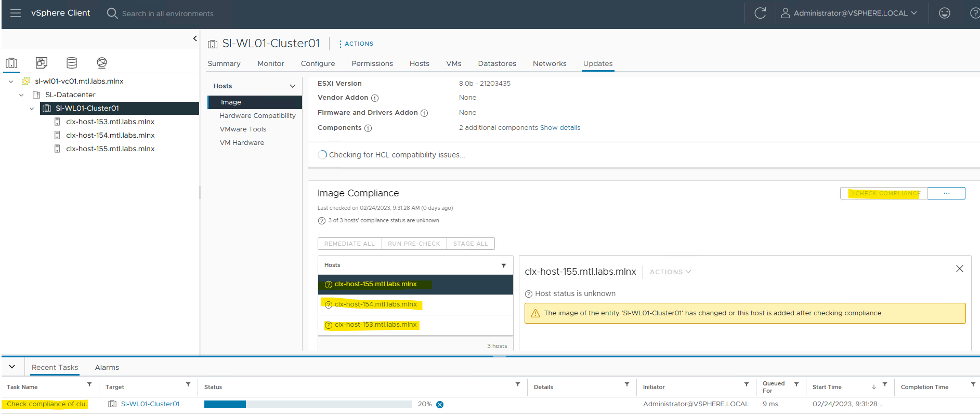Filter the Queued For column

click(x=796, y=384)
